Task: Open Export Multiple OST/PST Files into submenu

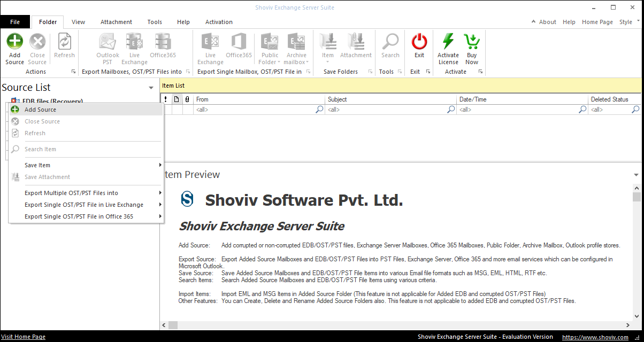Action: click(86, 193)
